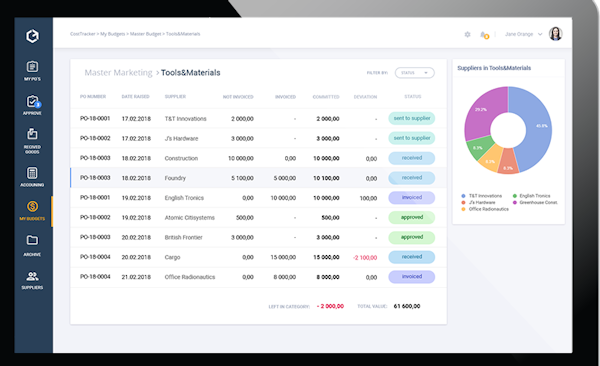Click total value 61 600,00
This screenshot has height=366, width=600.
click(x=407, y=306)
